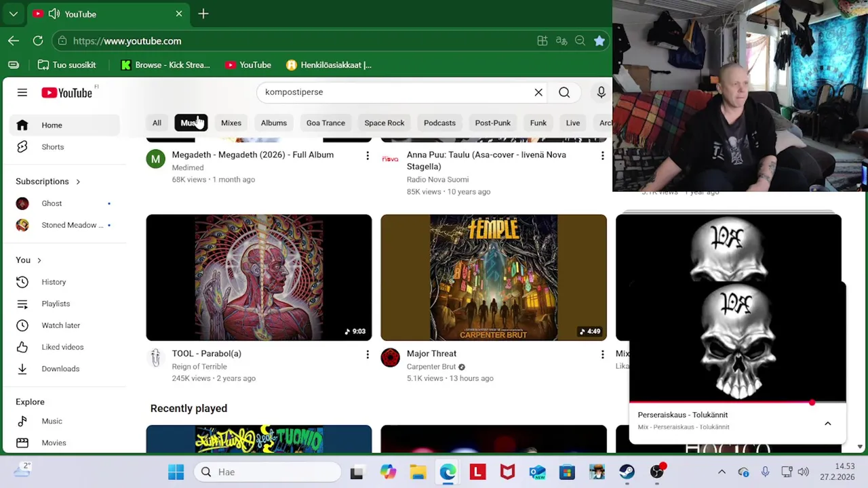
Task: Open the Megadeth video channel avatar
Action: point(156,159)
